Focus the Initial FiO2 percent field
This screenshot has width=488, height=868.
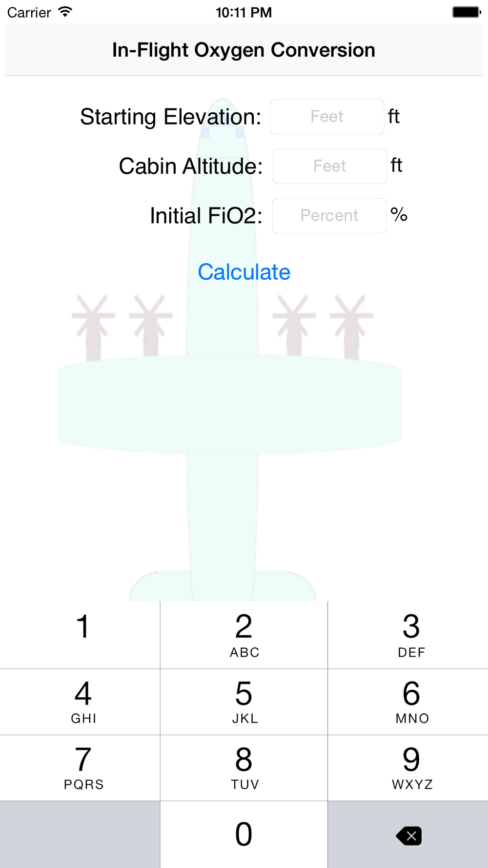[329, 216]
